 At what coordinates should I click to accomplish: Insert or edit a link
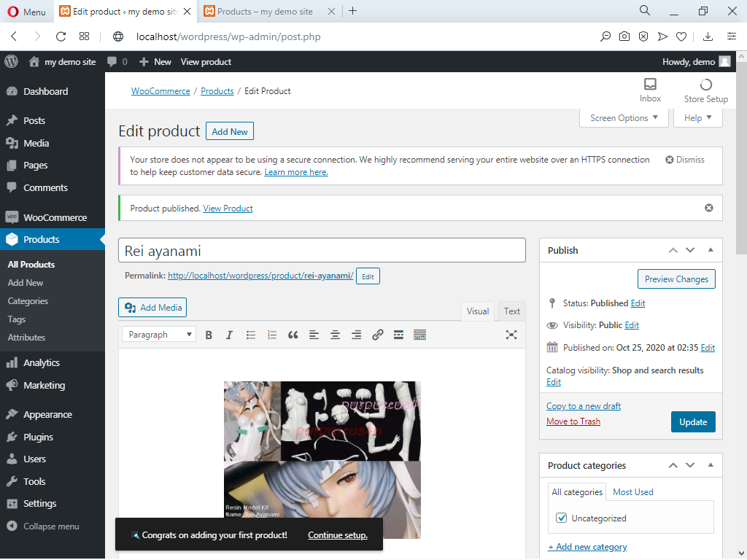pos(378,335)
